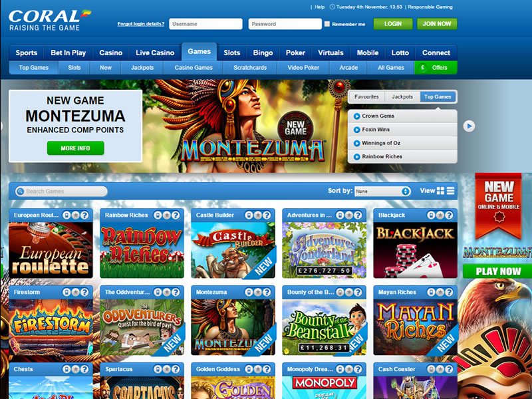Click the Forgot login details link
532x399 pixels.
(141, 24)
